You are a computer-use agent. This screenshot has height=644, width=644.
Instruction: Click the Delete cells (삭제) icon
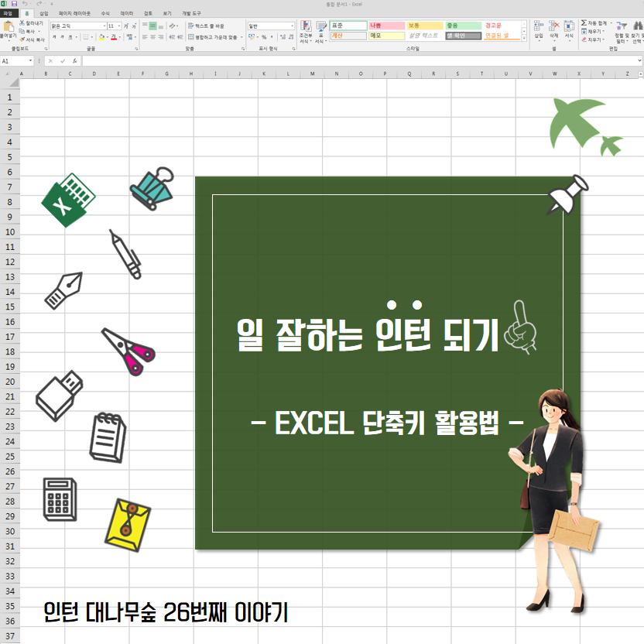coord(553,27)
